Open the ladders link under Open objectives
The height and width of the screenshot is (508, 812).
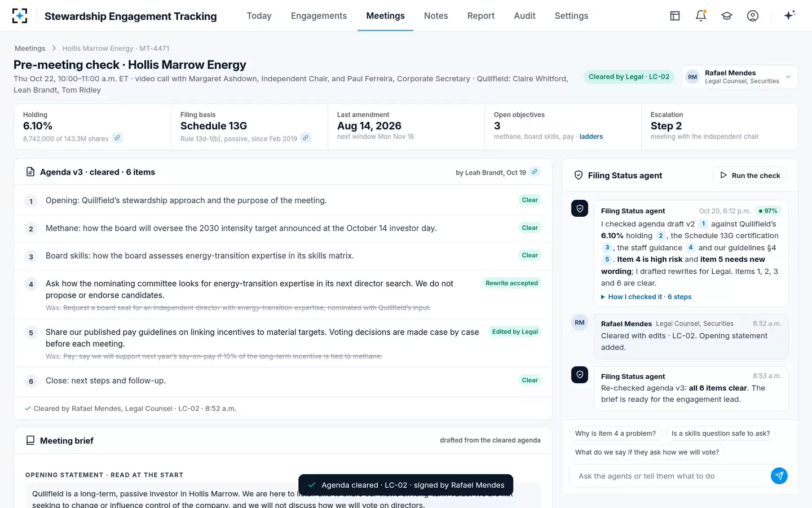click(591, 137)
